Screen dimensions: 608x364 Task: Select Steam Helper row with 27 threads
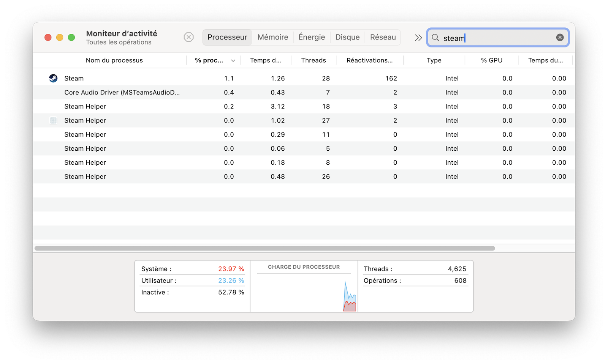[x=304, y=120]
